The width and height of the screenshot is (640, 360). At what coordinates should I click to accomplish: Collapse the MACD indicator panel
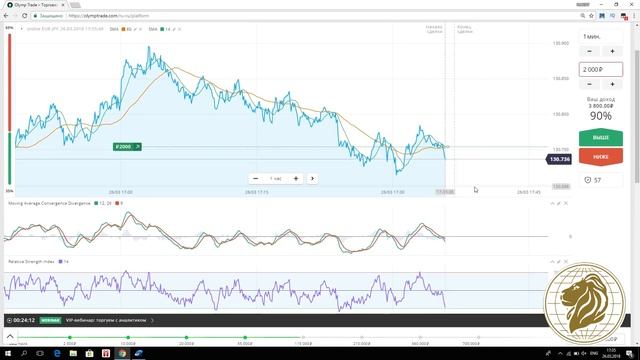pyautogui.click(x=552, y=203)
